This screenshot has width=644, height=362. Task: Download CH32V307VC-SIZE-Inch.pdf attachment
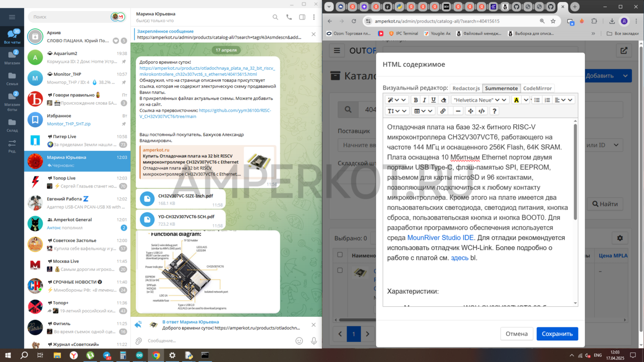pyautogui.click(x=147, y=199)
